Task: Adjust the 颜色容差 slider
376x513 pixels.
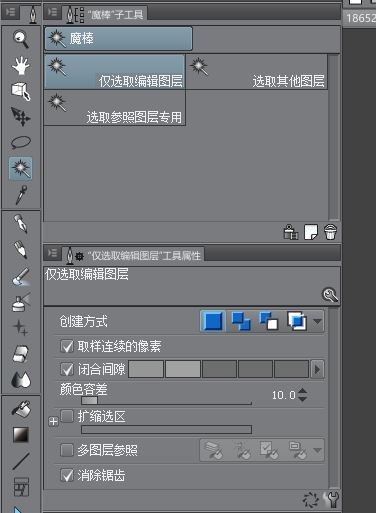Action: coord(166,400)
